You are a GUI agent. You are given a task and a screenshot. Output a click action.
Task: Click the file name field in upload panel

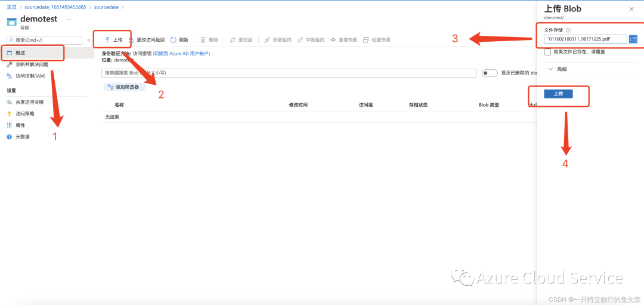pyautogui.click(x=586, y=39)
